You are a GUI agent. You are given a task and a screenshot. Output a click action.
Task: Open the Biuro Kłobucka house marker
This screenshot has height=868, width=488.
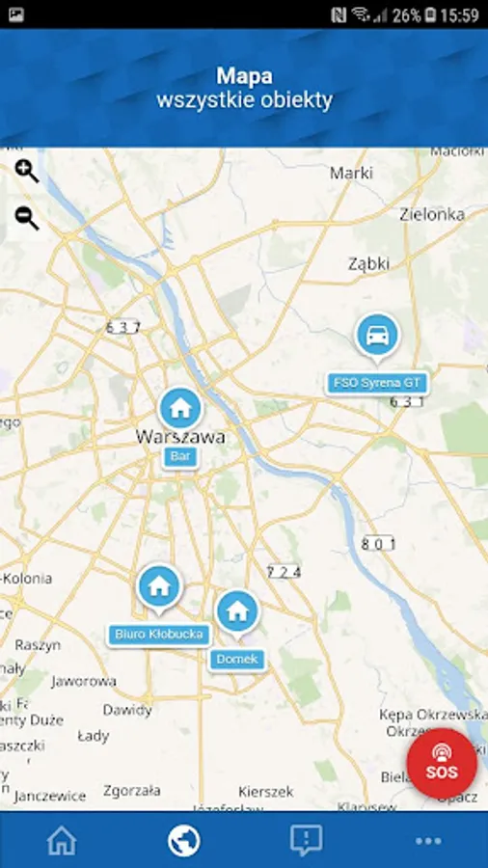click(x=159, y=588)
